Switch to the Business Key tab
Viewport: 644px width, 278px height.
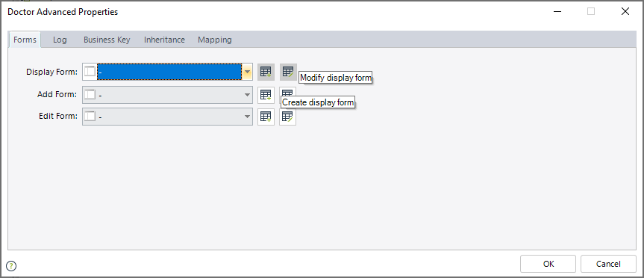[x=107, y=40]
